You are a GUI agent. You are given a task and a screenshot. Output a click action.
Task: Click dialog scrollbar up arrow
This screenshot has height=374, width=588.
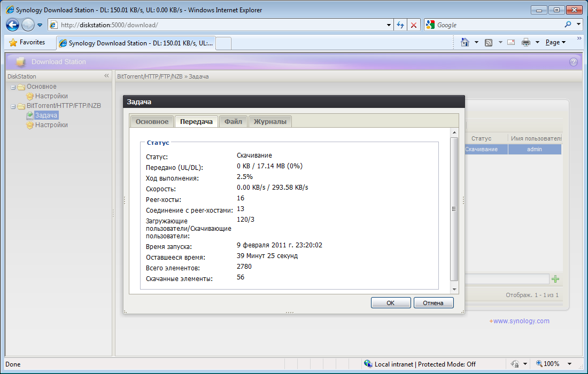pyautogui.click(x=454, y=133)
